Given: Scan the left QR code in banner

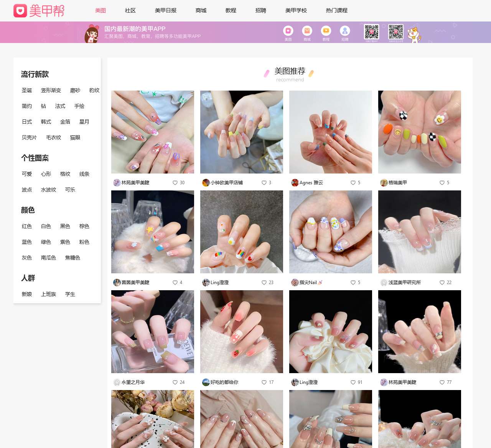Looking at the screenshot, I should pyautogui.click(x=371, y=32).
